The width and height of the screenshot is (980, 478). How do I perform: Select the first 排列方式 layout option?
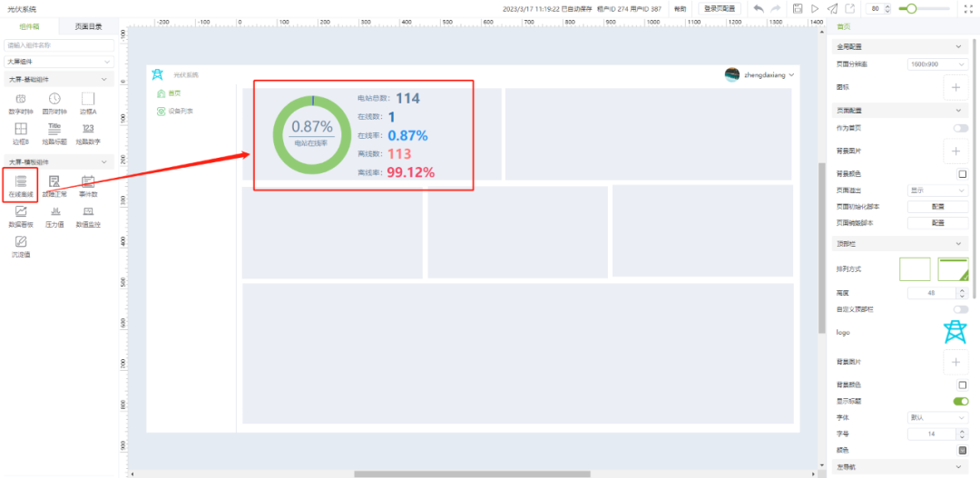pos(915,268)
